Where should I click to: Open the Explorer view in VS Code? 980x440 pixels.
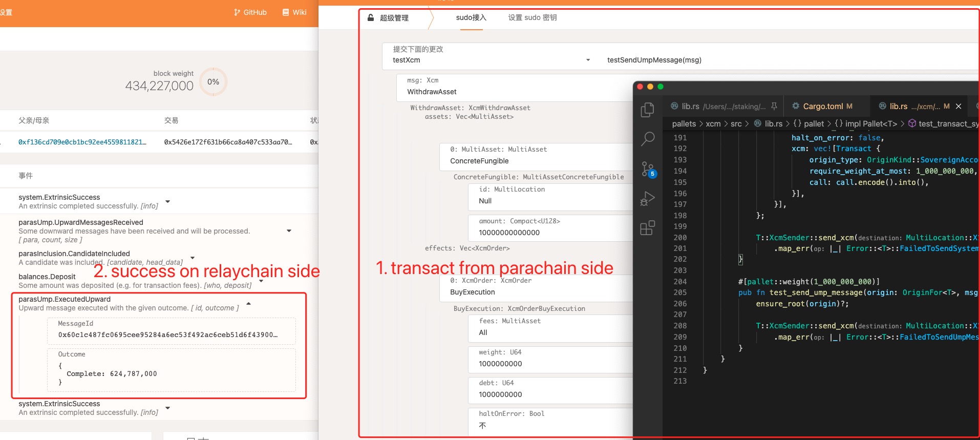(648, 110)
